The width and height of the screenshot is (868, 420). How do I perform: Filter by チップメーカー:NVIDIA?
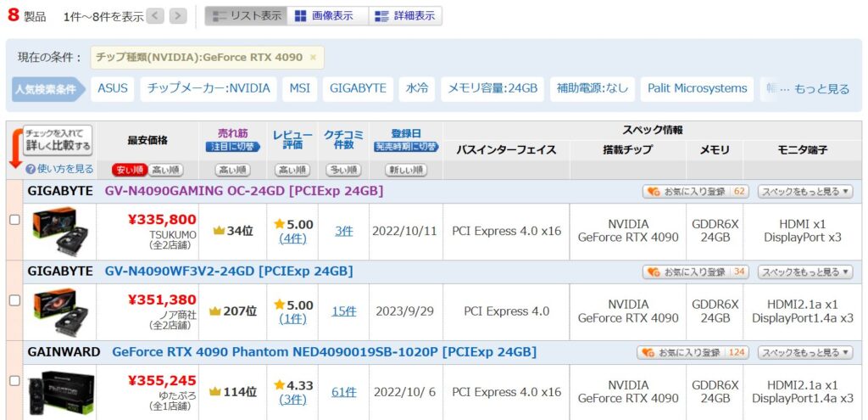coord(209,88)
